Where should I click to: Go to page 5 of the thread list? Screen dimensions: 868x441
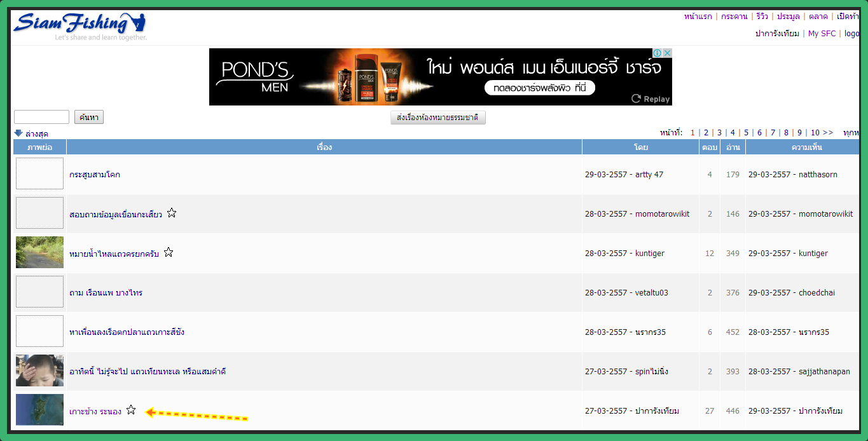(x=746, y=133)
